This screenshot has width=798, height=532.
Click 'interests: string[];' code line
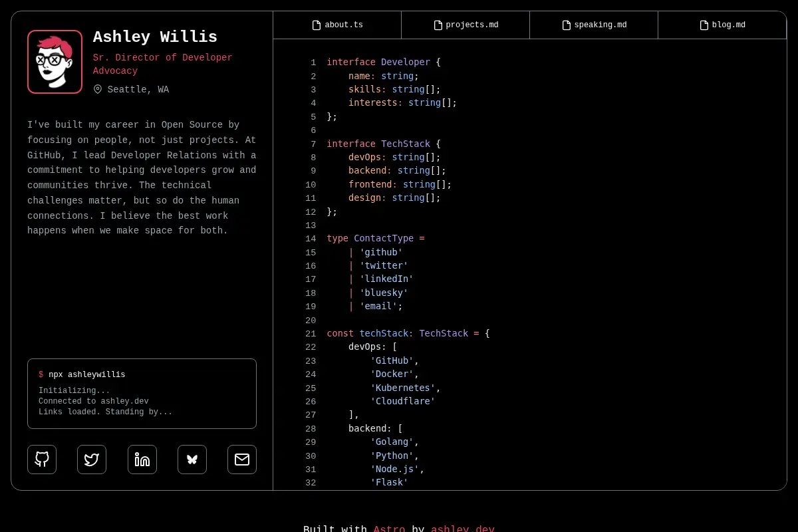tap(403, 103)
